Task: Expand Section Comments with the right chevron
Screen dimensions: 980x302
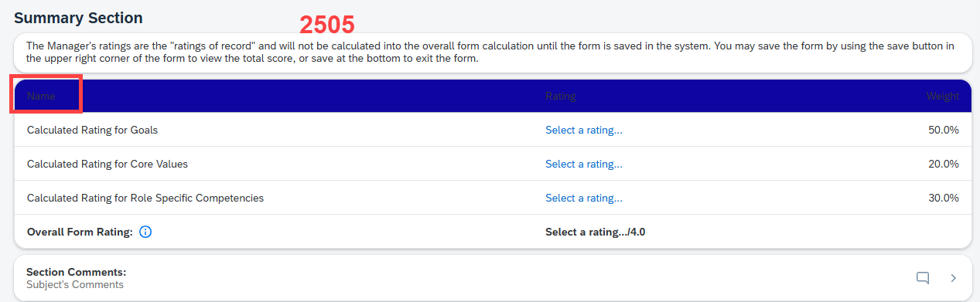Action: [953, 278]
